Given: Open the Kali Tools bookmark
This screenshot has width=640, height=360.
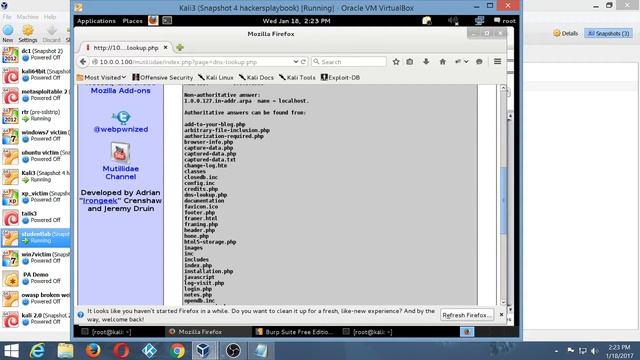Looking at the screenshot, I should 297,77.
